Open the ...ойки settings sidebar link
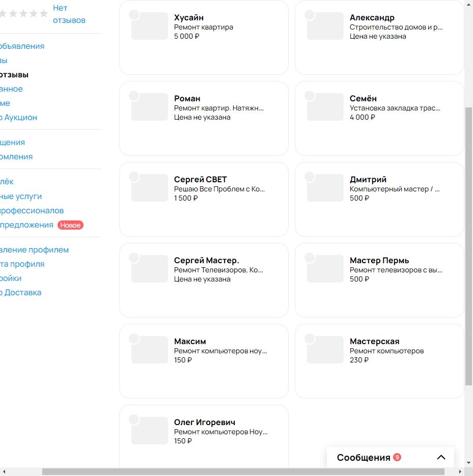Screen dimensions: 473x476 coord(11,278)
